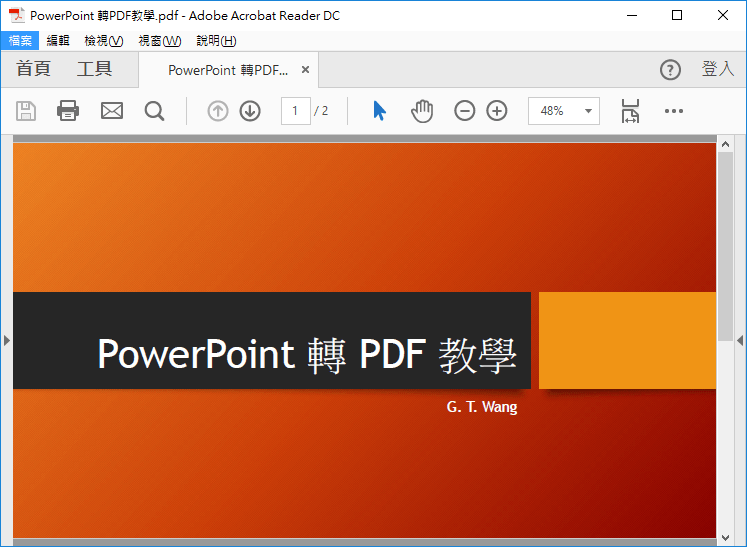Zoom out with minus icon
This screenshot has height=547, width=747.
[464, 111]
